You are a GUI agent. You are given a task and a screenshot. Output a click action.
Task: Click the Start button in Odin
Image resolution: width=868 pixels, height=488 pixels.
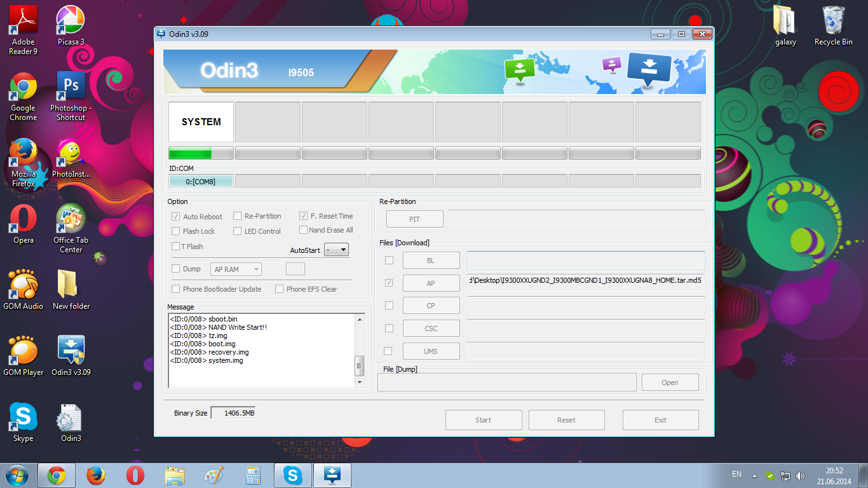tap(484, 420)
